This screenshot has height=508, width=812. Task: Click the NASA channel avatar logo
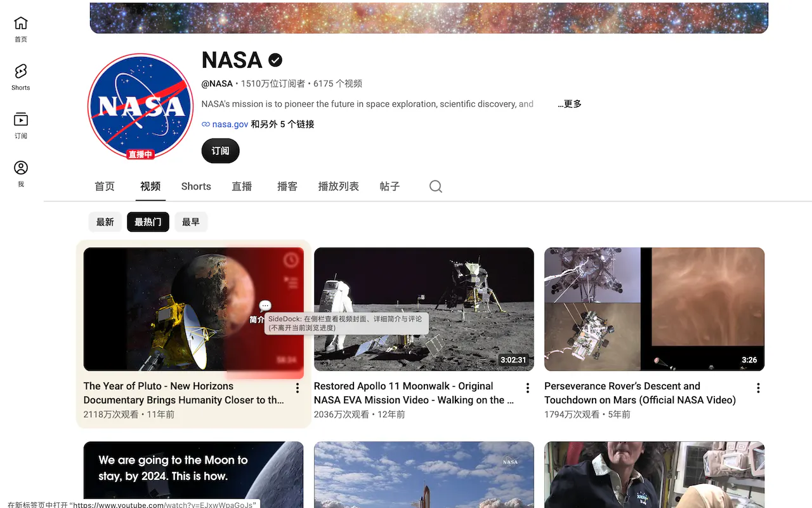pyautogui.click(x=140, y=106)
